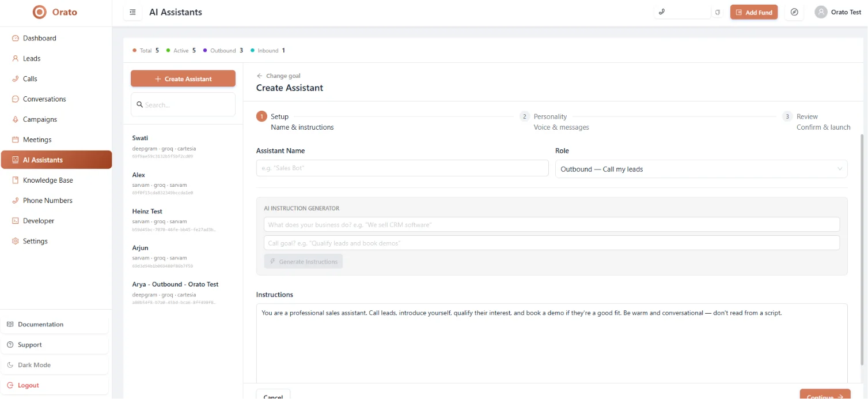Click the Developer terminal icon
The width and height of the screenshot is (868, 399).
[x=16, y=221]
